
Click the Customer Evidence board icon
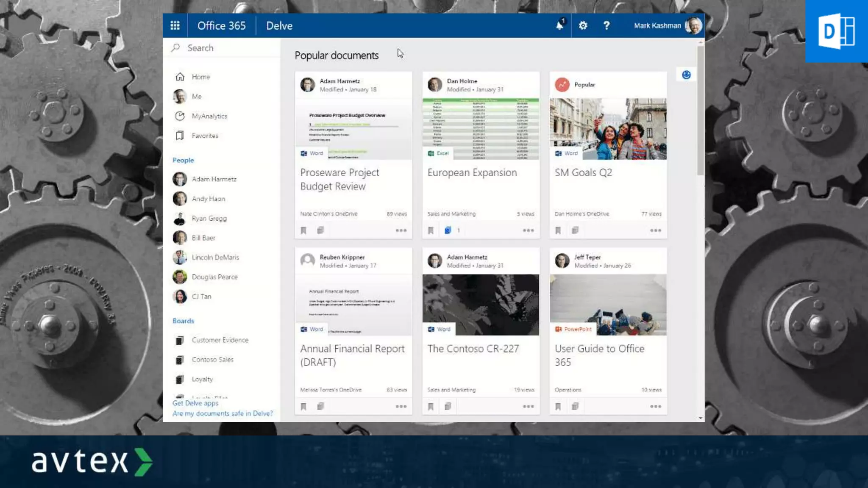(x=180, y=340)
